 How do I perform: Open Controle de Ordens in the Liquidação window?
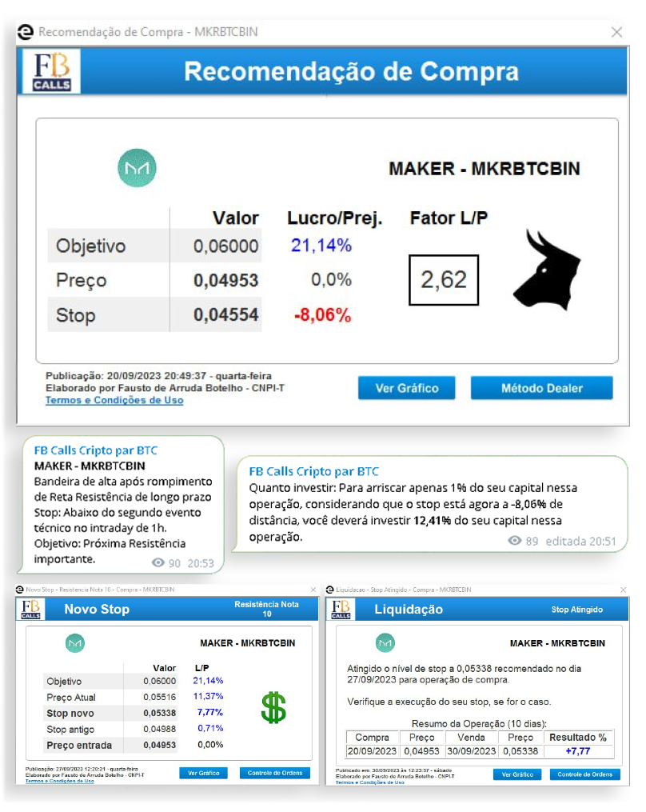[x=585, y=774]
